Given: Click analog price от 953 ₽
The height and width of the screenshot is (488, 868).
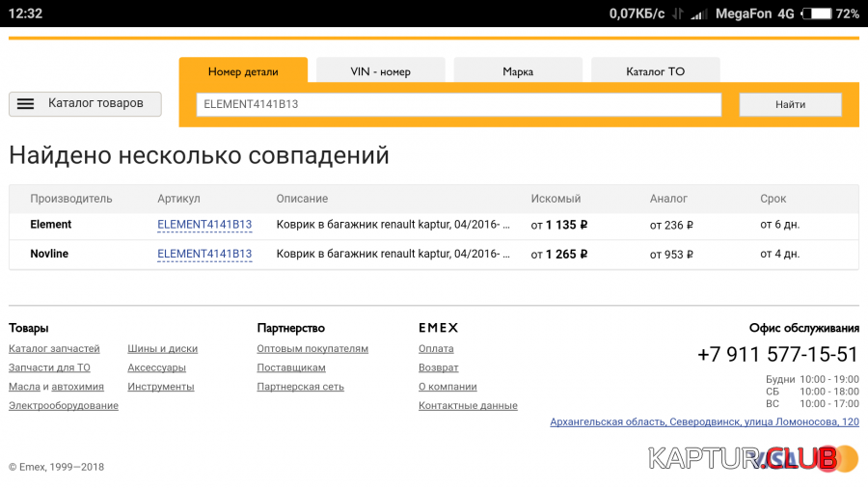Looking at the screenshot, I should 671,255.
